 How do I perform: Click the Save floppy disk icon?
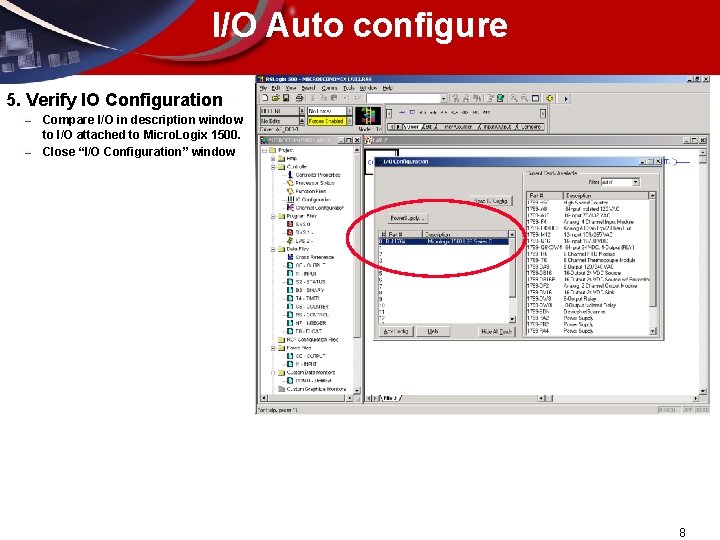286,98
